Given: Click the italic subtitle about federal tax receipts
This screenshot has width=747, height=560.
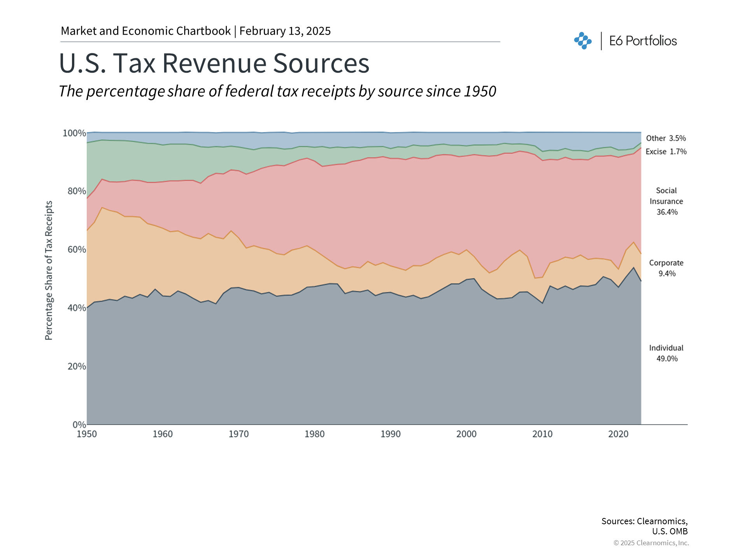Looking at the screenshot, I should pyautogui.click(x=277, y=91).
